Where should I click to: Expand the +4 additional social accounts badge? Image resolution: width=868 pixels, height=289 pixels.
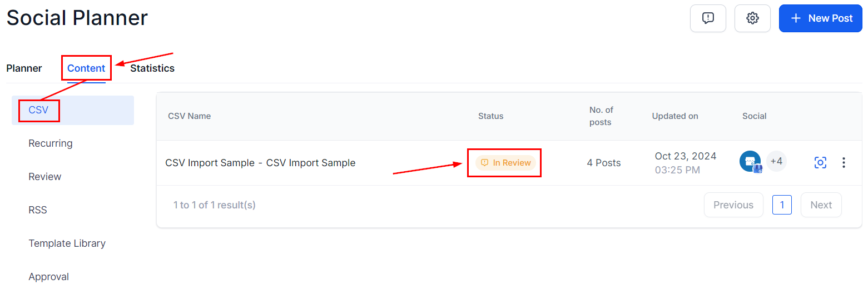tap(776, 162)
